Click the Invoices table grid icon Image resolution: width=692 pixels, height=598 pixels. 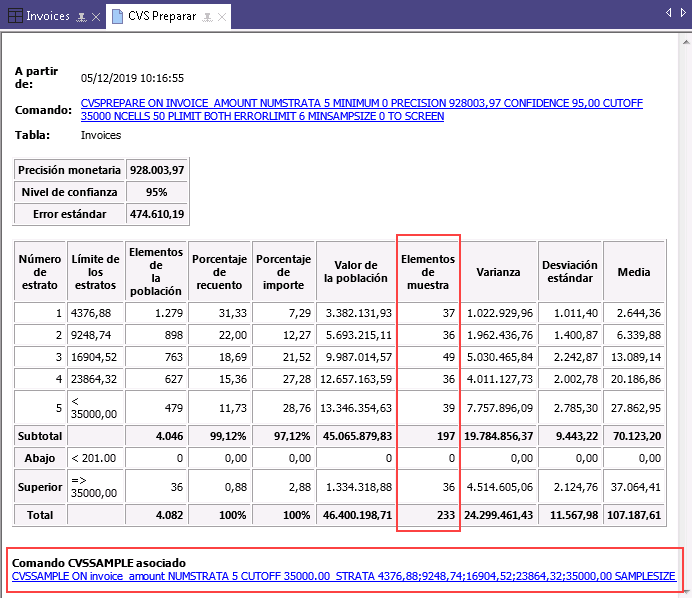(x=14, y=17)
